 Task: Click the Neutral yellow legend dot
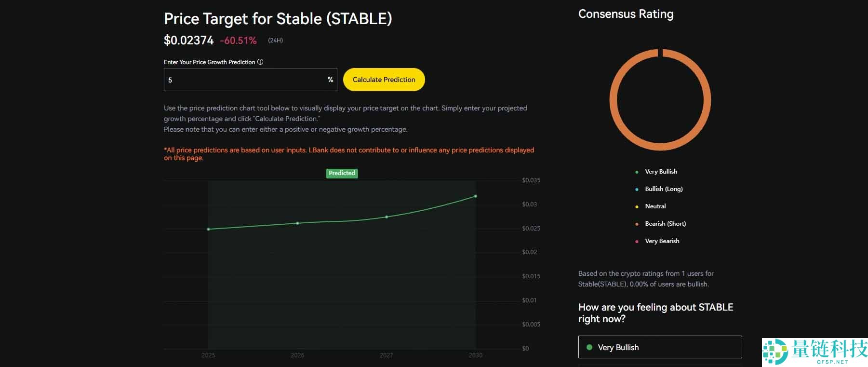click(637, 206)
